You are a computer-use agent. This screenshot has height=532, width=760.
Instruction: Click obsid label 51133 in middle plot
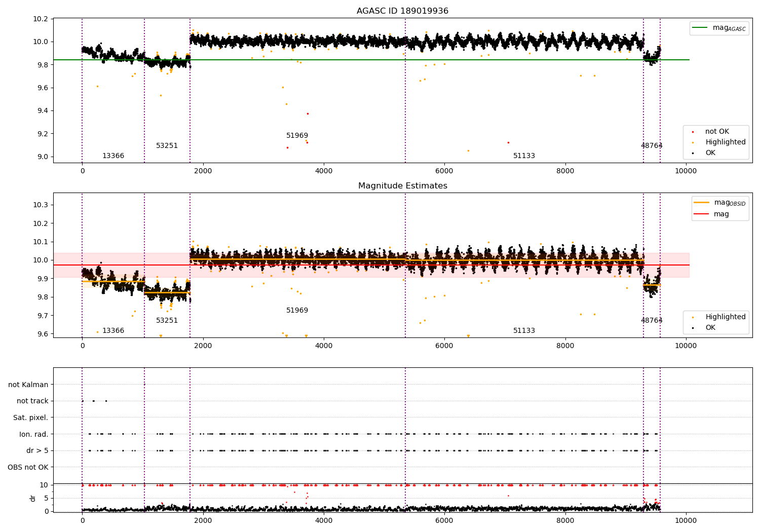pos(524,331)
